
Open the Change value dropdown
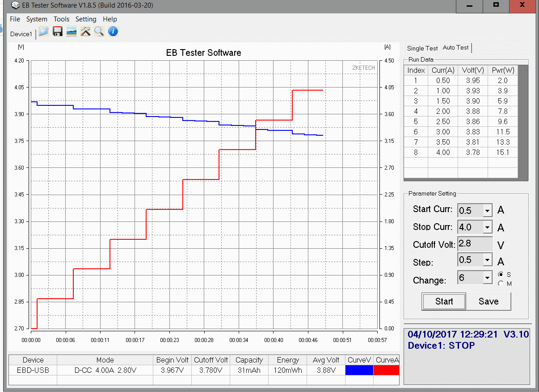coord(487,278)
